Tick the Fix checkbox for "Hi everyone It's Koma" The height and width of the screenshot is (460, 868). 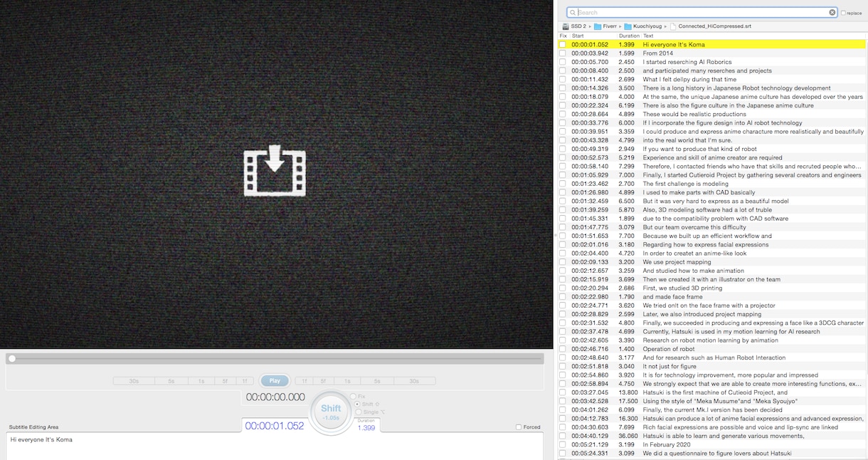coord(563,44)
